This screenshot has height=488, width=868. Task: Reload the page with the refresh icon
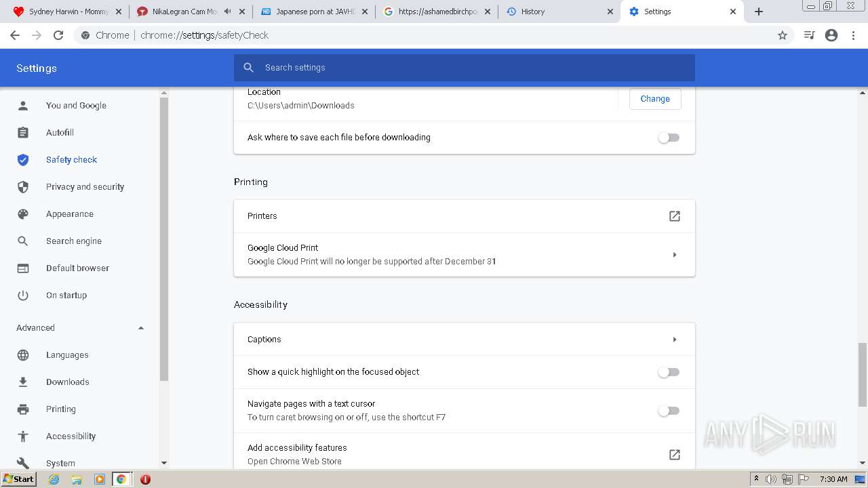[58, 35]
